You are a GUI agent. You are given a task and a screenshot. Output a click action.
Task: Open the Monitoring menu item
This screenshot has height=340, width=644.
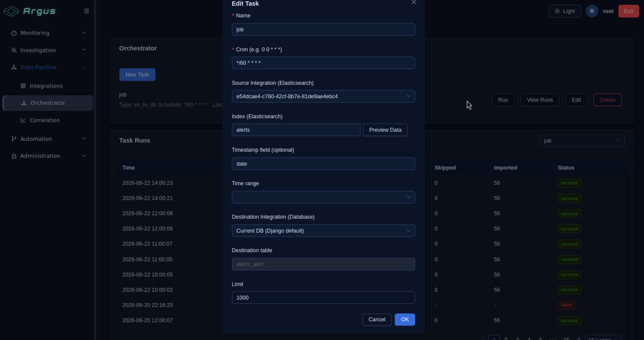[x=48, y=33]
